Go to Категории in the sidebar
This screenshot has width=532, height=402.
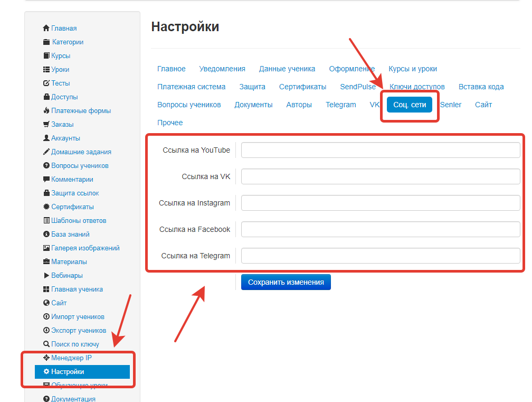point(68,42)
